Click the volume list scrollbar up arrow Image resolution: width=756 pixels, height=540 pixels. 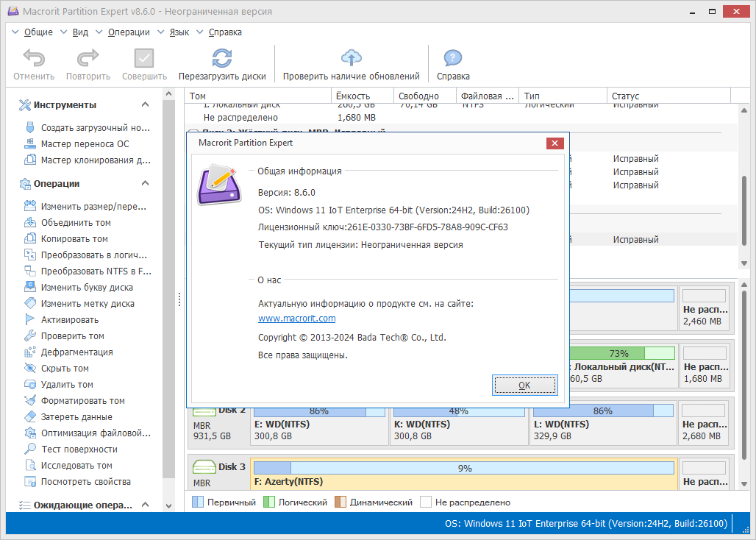[x=744, y=110]
